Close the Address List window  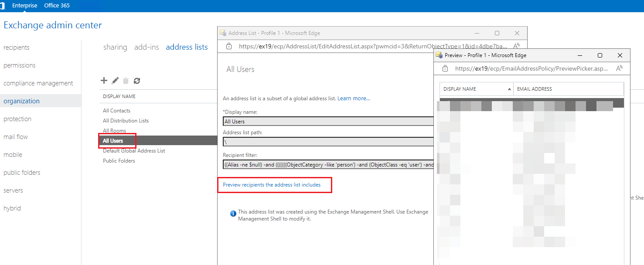517,33
